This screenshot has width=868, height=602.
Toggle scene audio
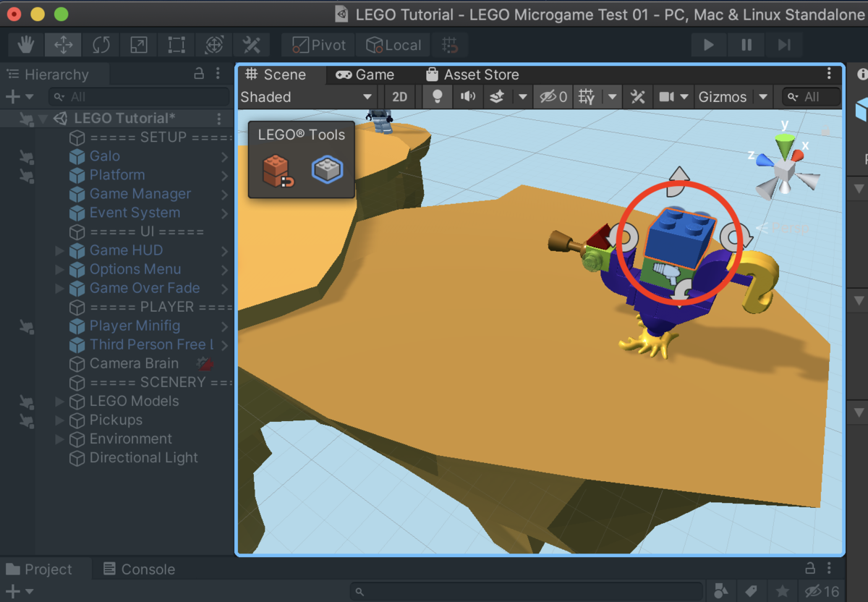(x=468, y=97)
